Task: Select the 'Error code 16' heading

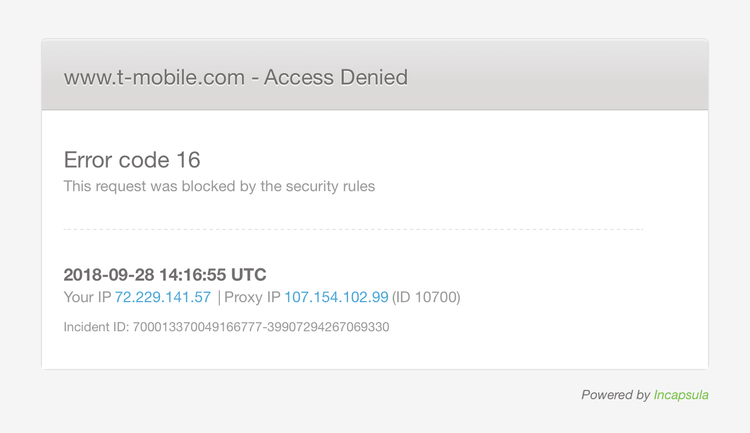Action: click(132, 160)
